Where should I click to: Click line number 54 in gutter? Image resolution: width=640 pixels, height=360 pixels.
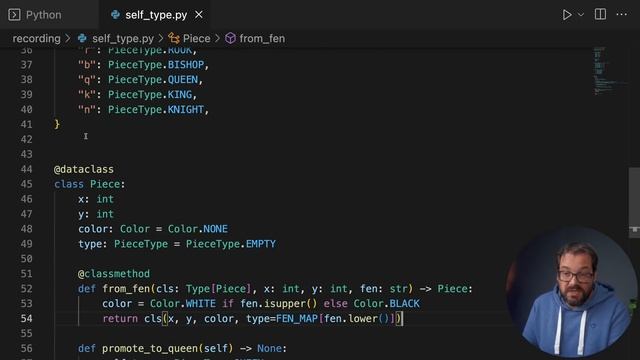pyautogui.click(x=27, y=319)
